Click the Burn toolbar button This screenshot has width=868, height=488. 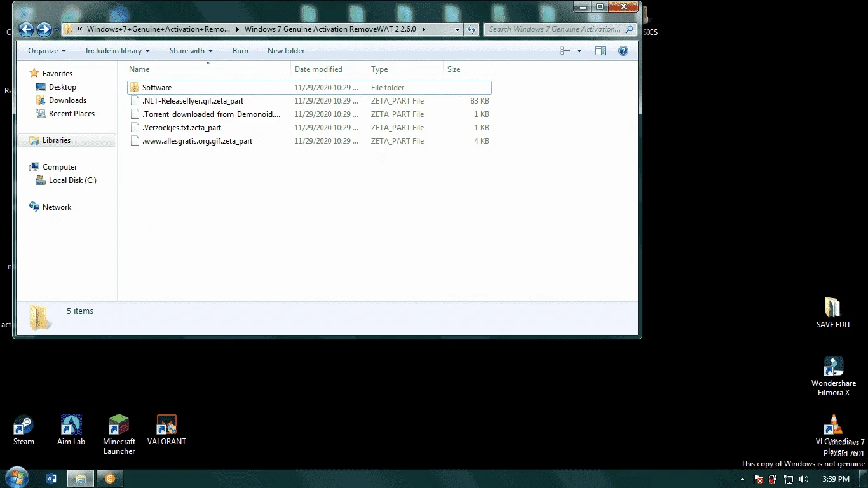(x=240, y=51)
